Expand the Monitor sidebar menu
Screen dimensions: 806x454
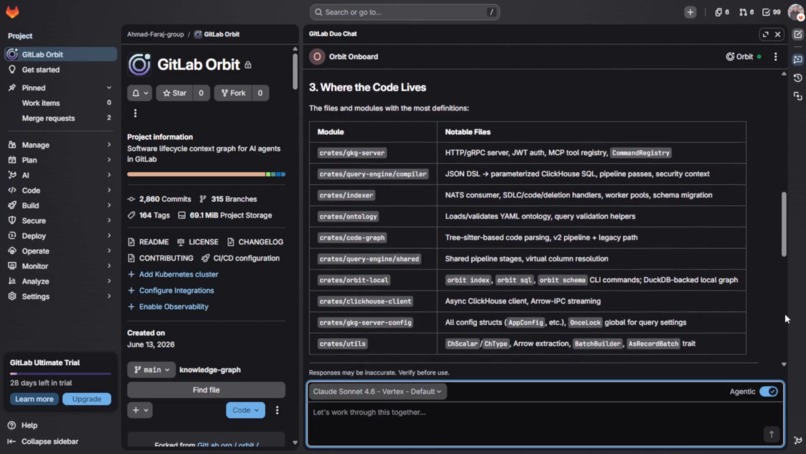(61, 266)
